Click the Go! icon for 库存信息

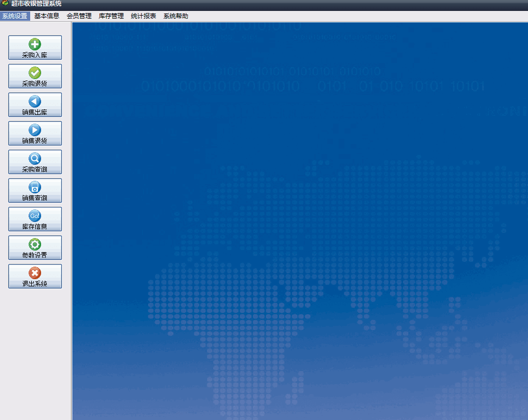[x=35, y=216]
